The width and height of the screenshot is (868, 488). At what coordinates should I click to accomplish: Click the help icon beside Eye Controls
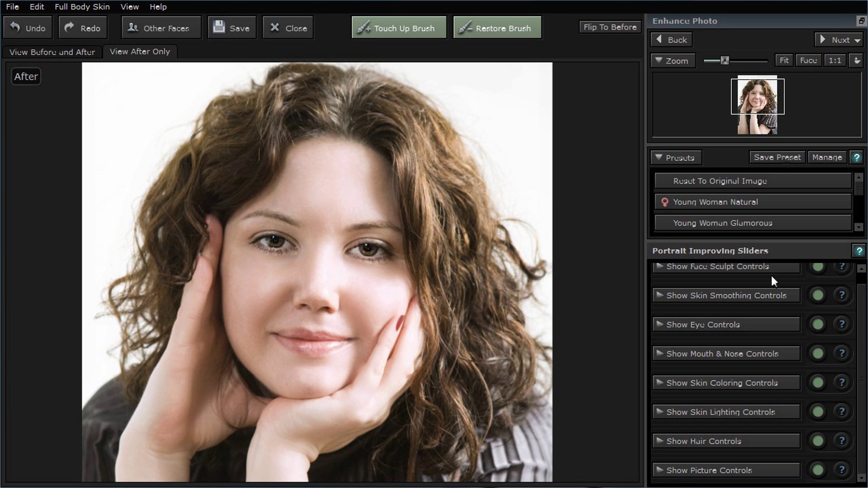point(842,324)
